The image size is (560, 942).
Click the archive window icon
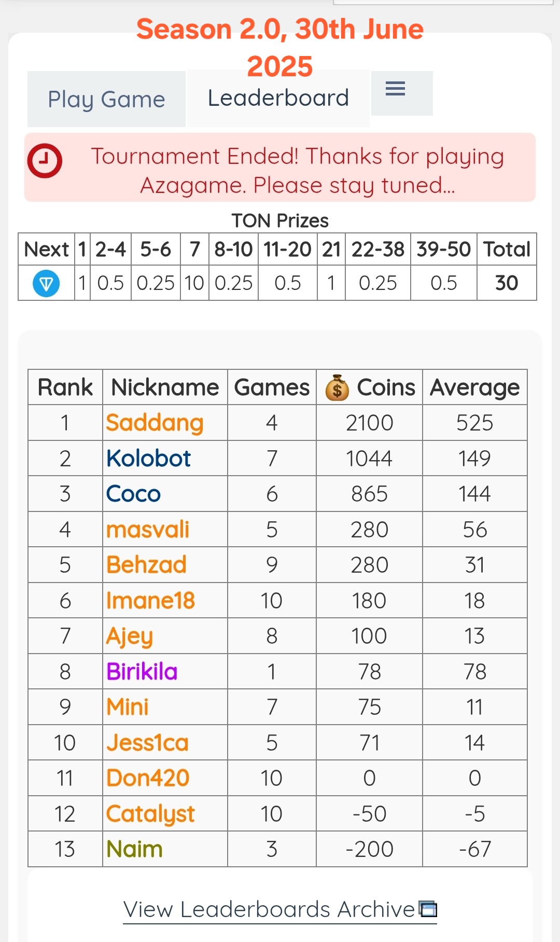[x=428, y=909]
